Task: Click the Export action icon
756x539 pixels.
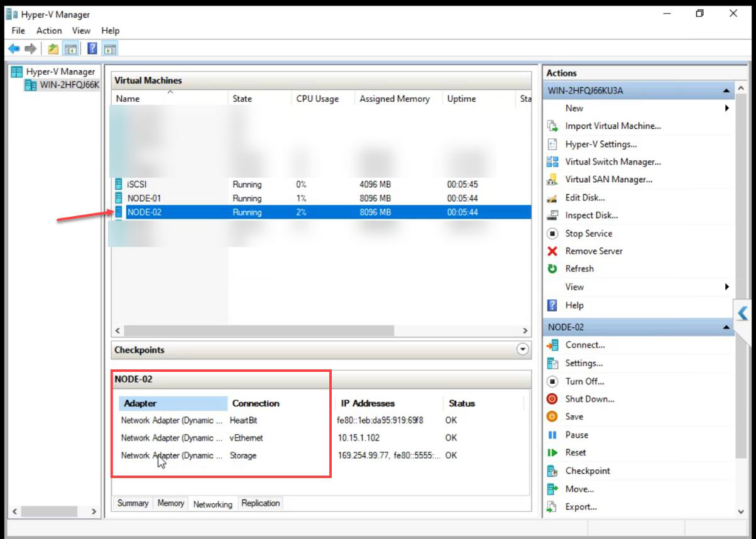Action: tap(552, 506)
